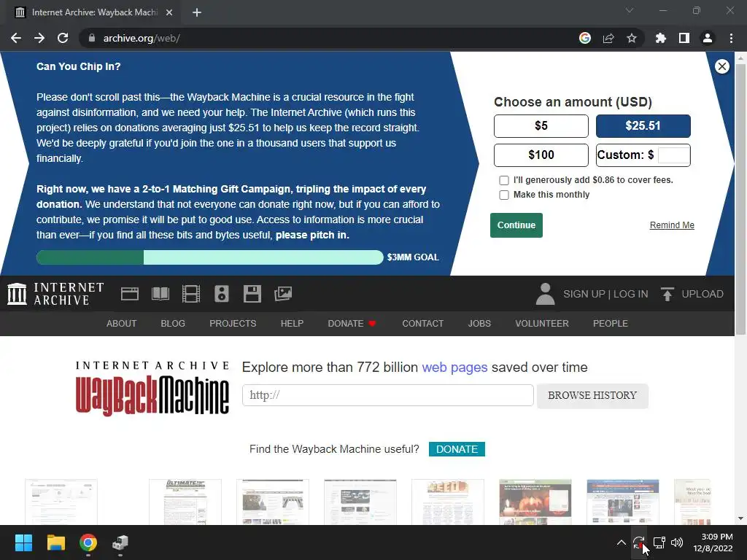Screen dimensions: 747x560
Task: Toggle the browser side panel
Action: click(684, 38)
